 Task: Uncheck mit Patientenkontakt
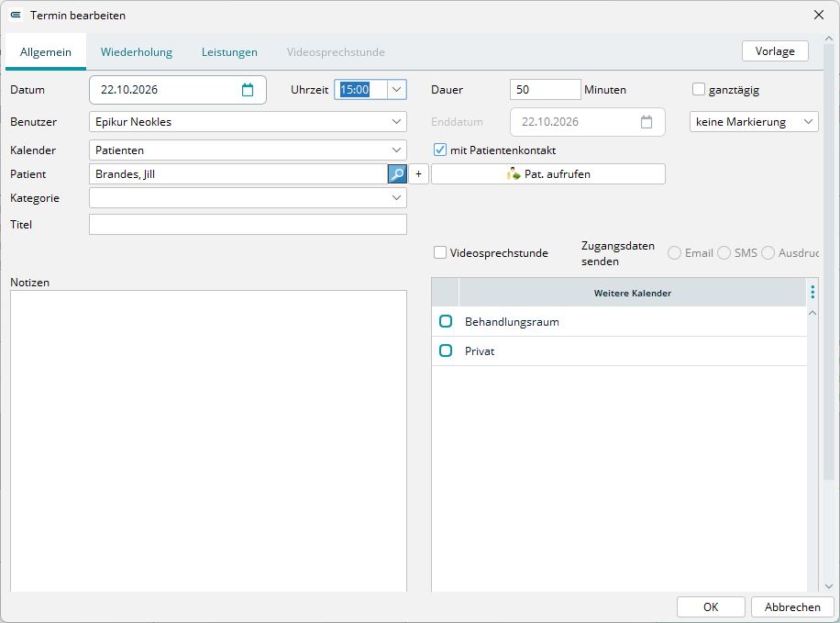click(x=440, y=150)
